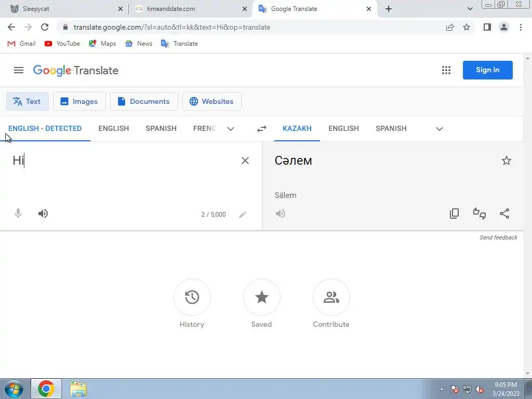Select English - Detected source language
532x399 pixels.
click(45, 129)
